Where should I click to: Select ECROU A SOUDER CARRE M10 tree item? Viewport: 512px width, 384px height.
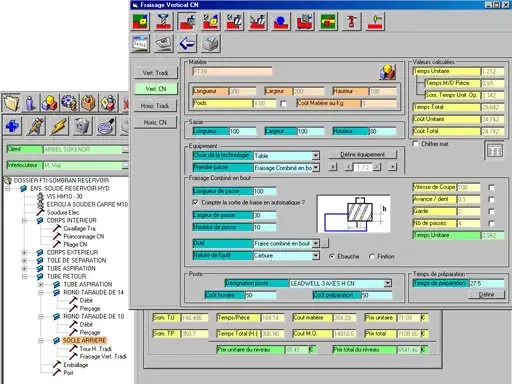pos(87,204)
